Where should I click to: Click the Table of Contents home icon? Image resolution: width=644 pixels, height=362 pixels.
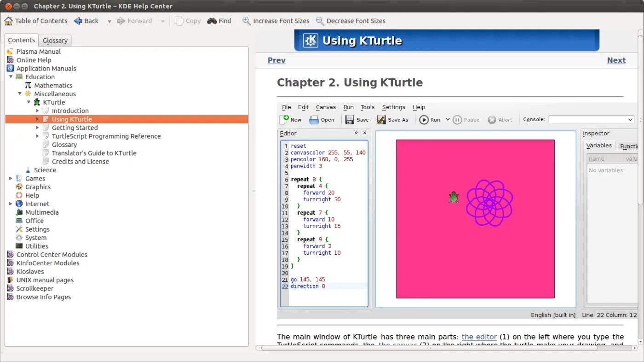8,21
